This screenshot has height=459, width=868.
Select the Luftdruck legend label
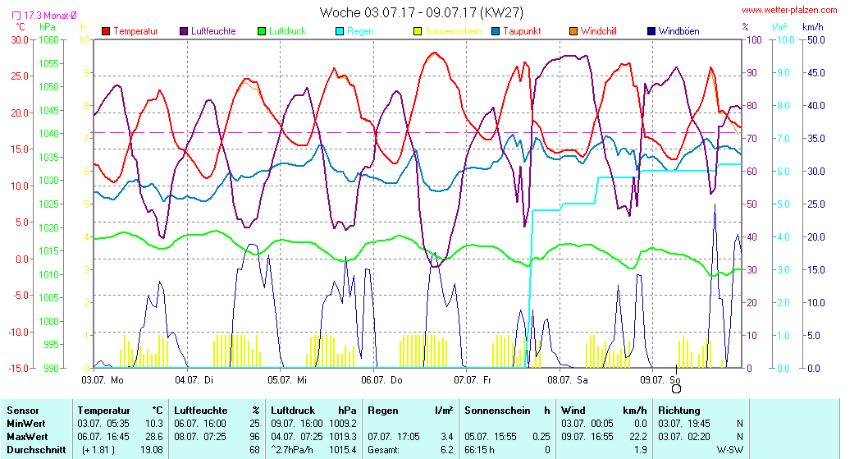pyautogui.click(x=287, y=31)
